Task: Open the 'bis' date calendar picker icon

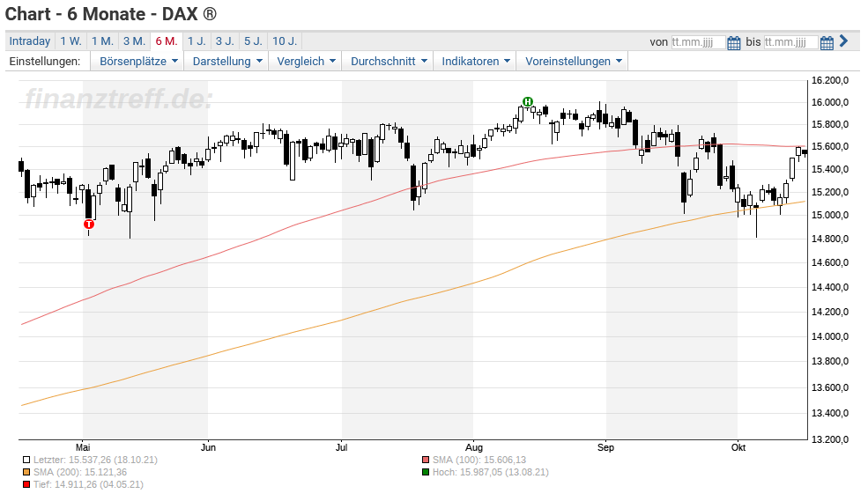Action: click(827, 42)
